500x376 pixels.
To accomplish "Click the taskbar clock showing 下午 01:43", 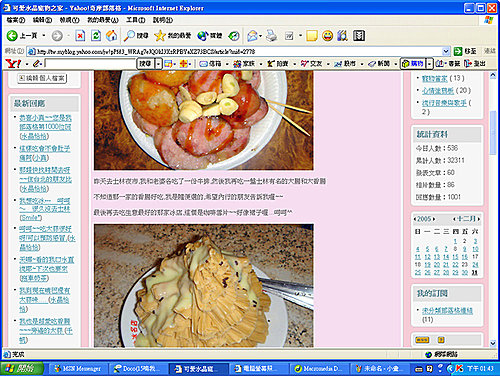I will pyautogui.click(x=480, y=369).
